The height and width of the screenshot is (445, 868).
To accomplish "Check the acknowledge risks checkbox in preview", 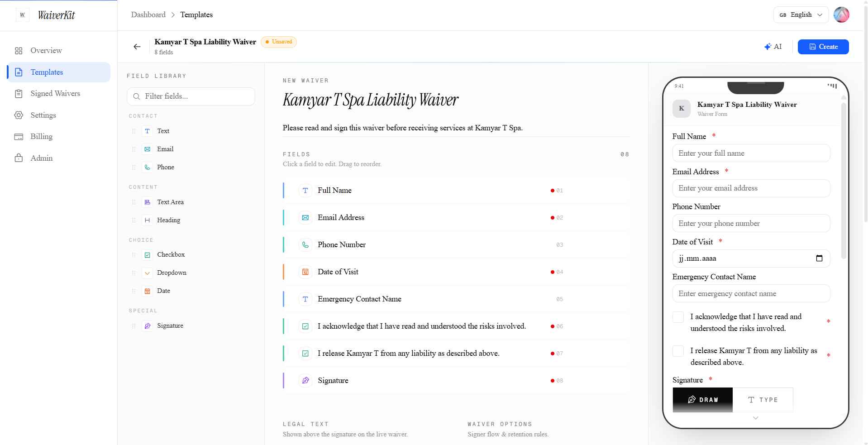I will (678, 317).
